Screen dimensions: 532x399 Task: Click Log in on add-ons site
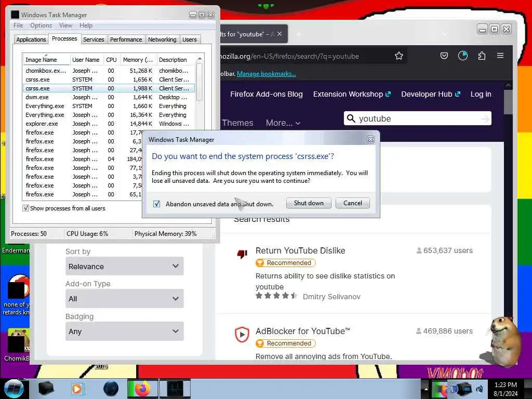pyautogui.click(x=481, y=94)
